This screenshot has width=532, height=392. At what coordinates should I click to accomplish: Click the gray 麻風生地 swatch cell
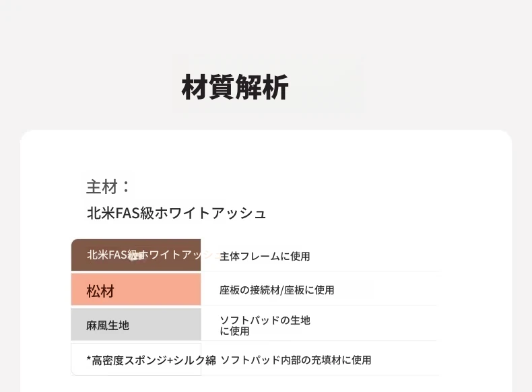point(136,324)
